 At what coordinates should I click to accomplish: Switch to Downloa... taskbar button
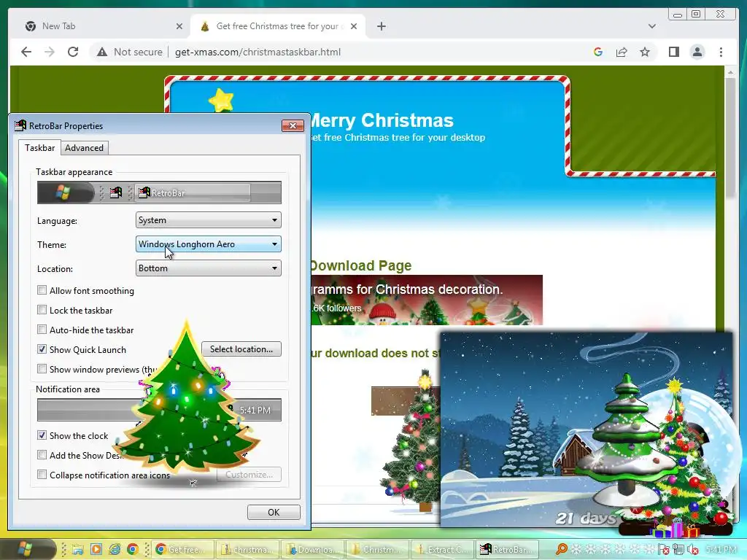[312, 550]
